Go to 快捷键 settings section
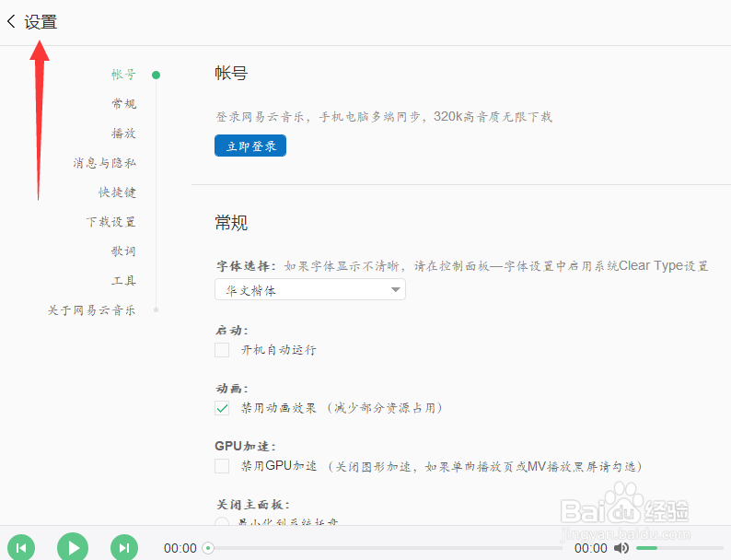 (x=117, y=192)
